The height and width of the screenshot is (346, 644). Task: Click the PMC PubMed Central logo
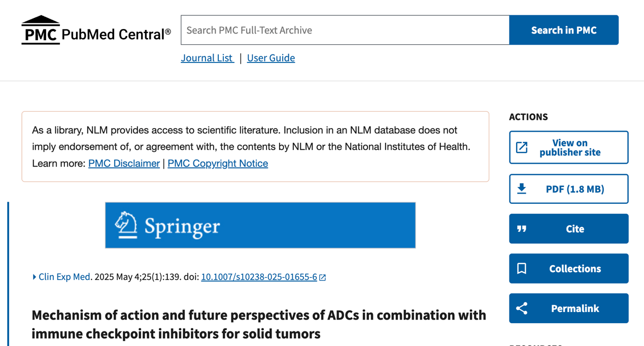(96, 30)
